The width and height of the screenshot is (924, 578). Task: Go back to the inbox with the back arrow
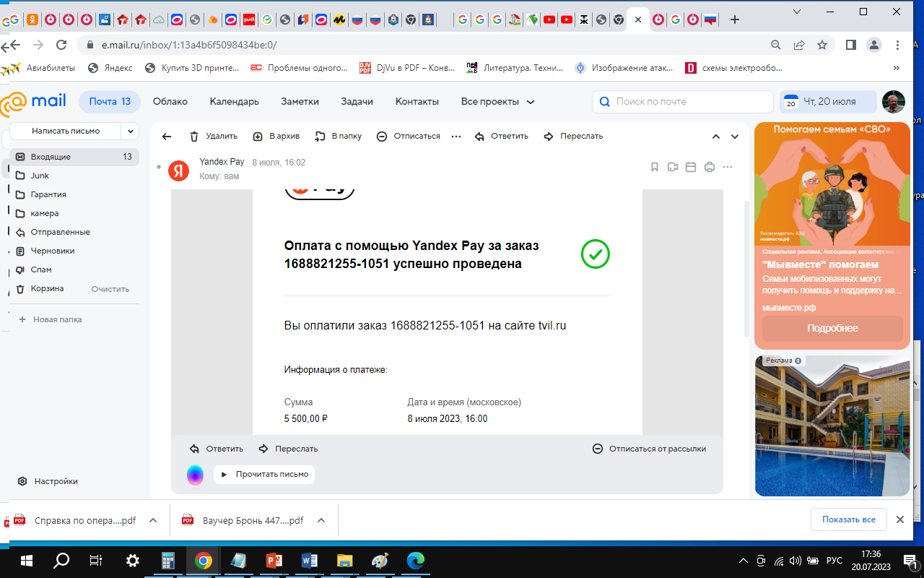pyautogui.click(x=167, y=137)
